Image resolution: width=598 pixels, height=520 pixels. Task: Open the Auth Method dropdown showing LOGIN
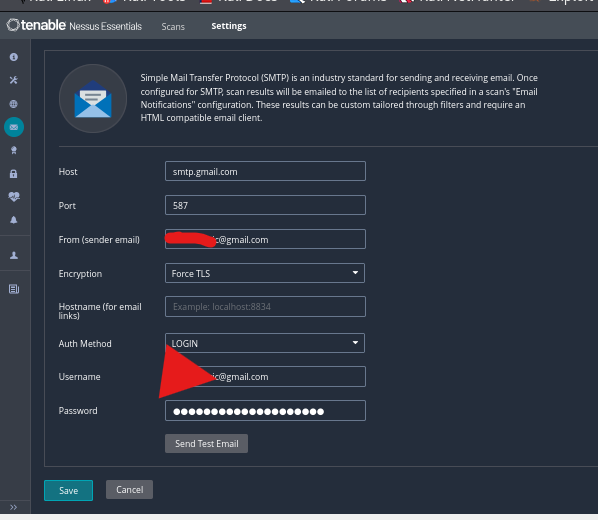[265, 343]
